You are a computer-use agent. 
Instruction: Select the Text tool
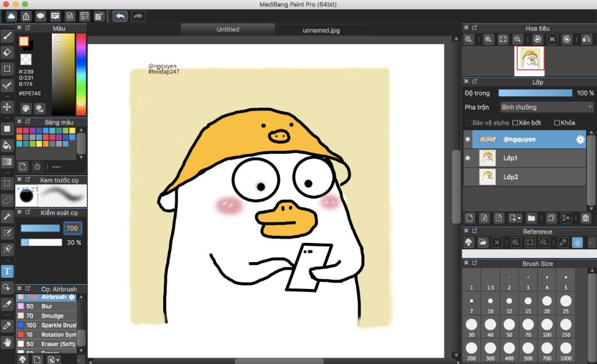pyautogui.click(x=7, y=271)
